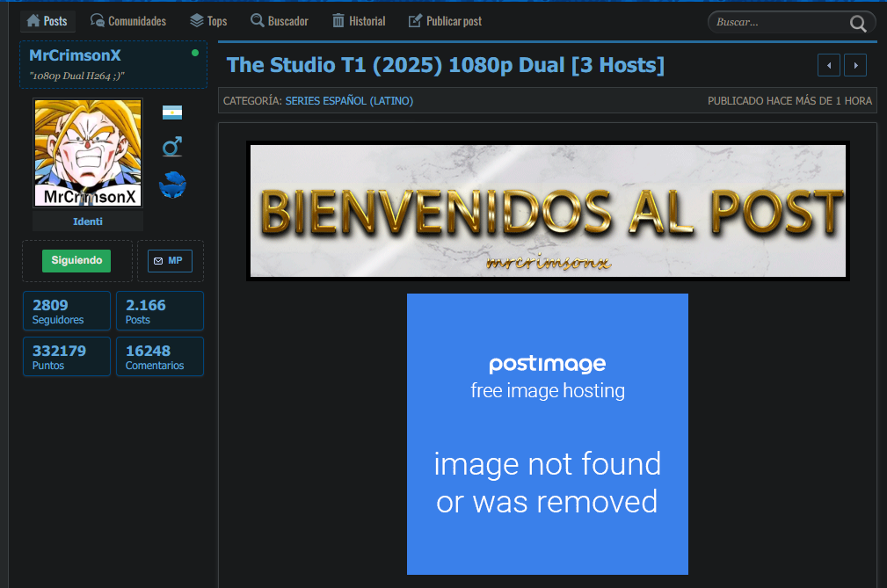Toggle the green Siguiendo follow button
Screen dimensions: 887x588
76,261
